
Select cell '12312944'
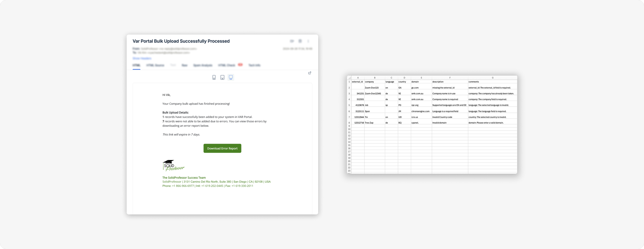coord(358,116)
